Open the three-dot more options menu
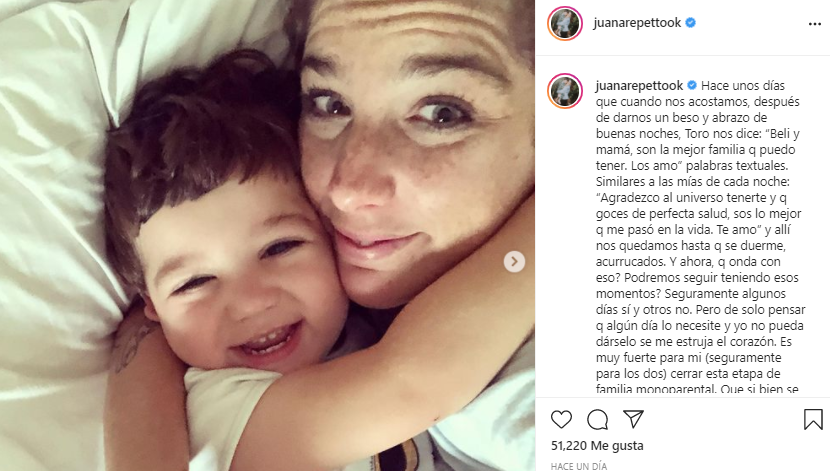 (815, 24)
